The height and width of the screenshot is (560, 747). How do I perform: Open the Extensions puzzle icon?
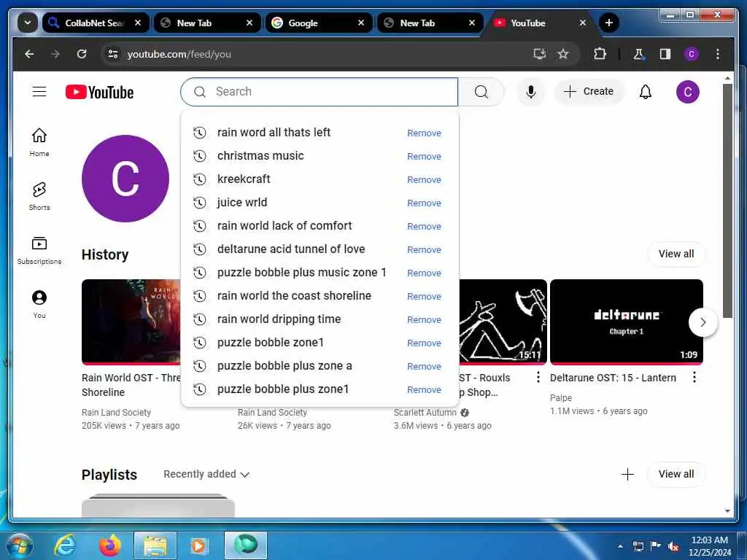[x=600, y=54]
